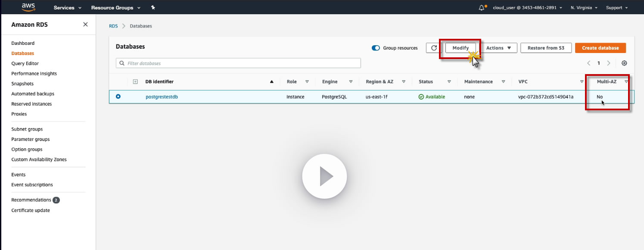Click the Restore from S3 button
Image resolution: width=644 pixels, height=250 pixels.
(546, 48)
